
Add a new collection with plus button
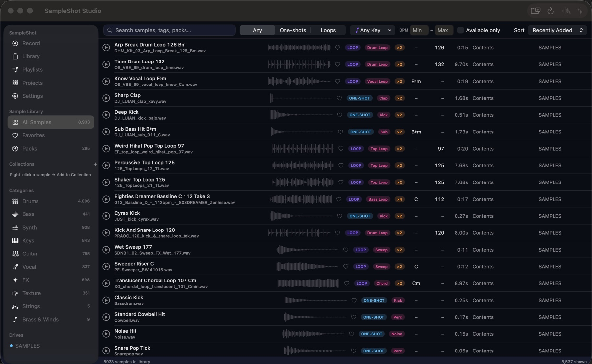(95, 164)
